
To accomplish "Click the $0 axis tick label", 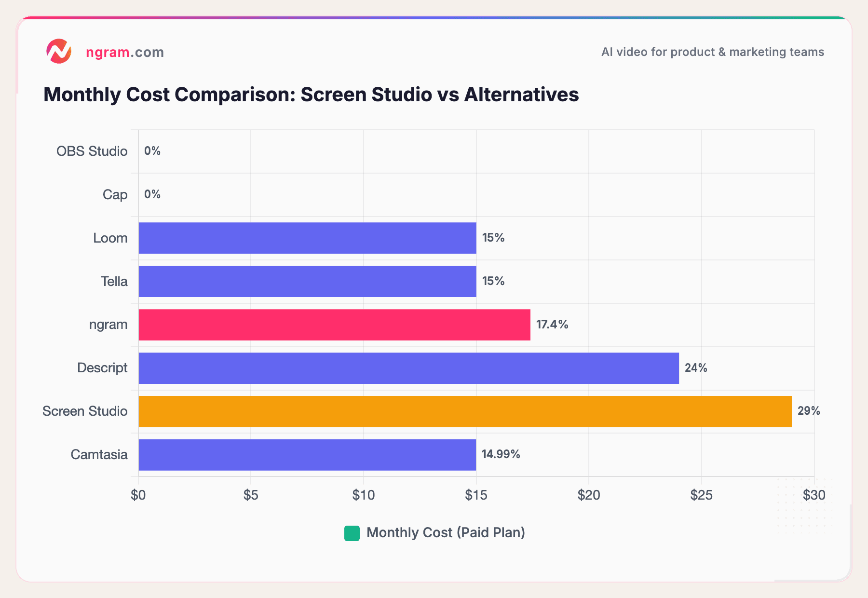I will click(x=138, y=495).
